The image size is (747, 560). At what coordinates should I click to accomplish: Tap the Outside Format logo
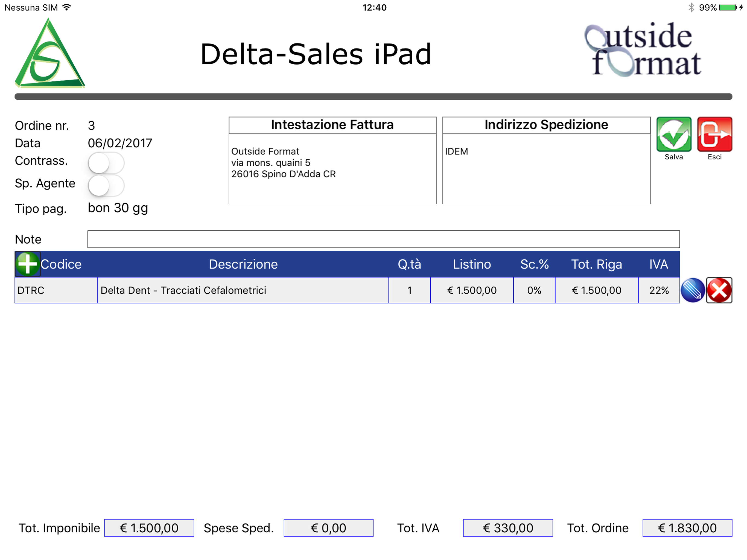[643, 50]
